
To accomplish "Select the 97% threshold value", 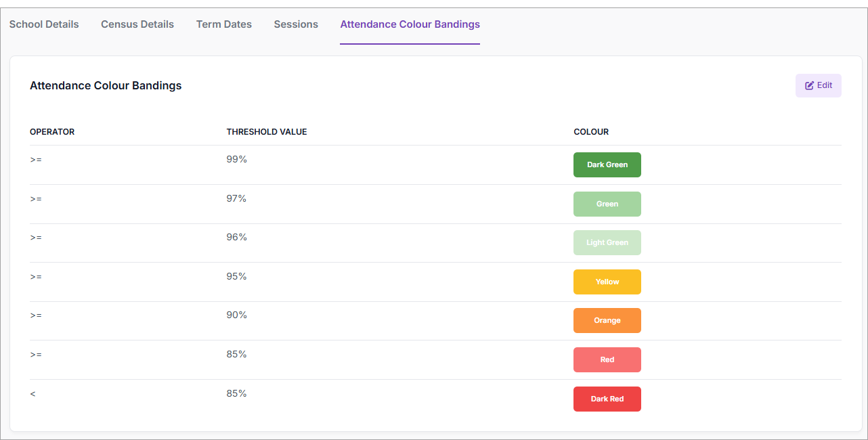I will tap(236, 198).
